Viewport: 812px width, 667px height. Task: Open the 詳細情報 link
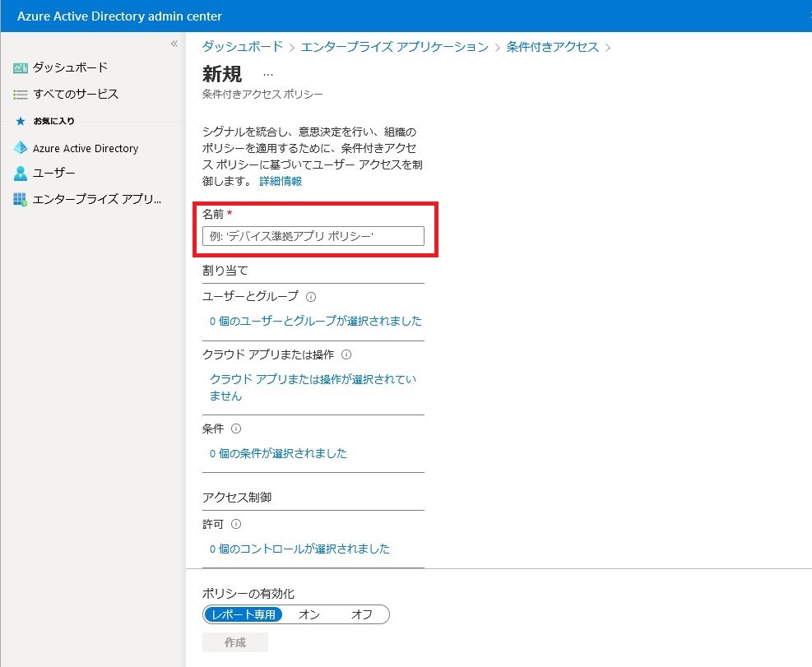(281, 181)
